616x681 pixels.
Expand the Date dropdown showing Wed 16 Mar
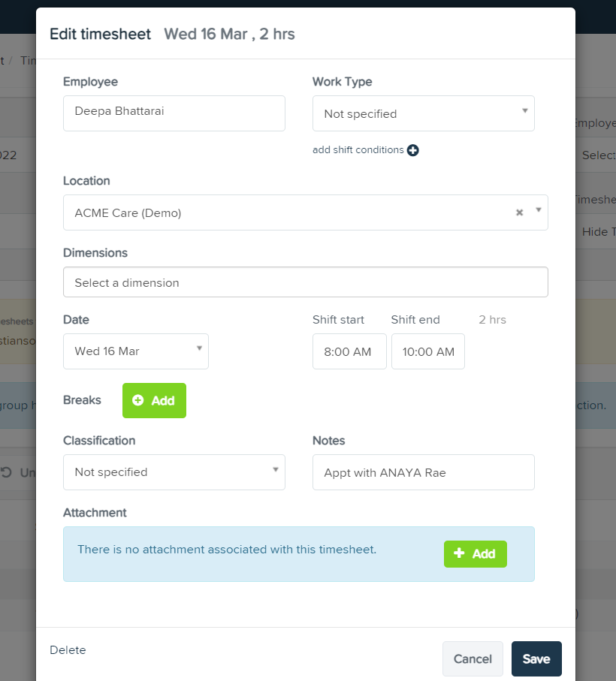198,351
